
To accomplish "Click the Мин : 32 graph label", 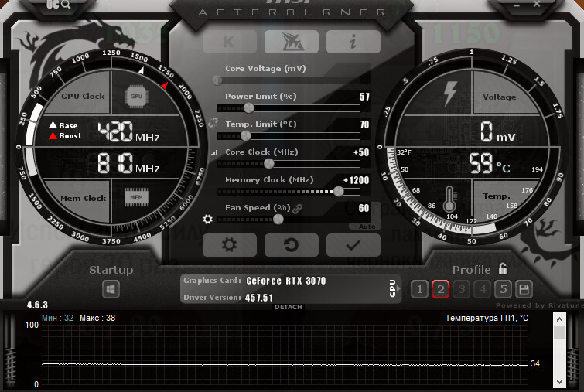I will point(58,318).
